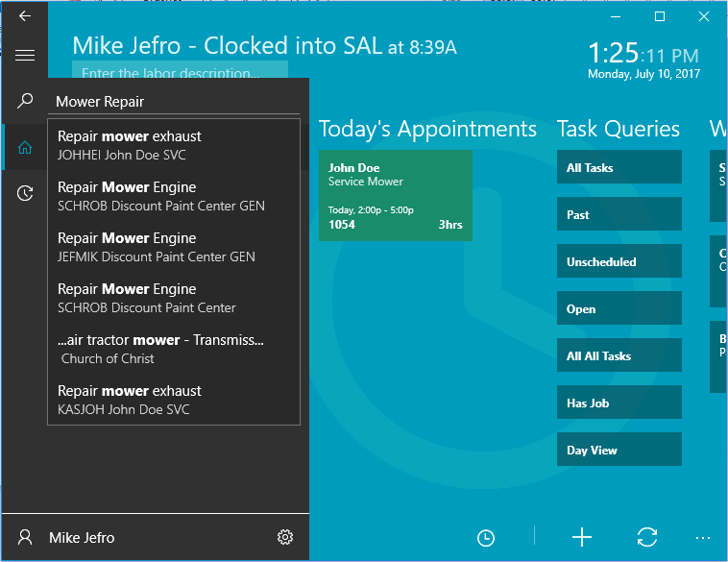Go to the Home sidebar icon
Image resolution: width=728 pixels, height=562 pixels.
[x=25, y=148]
